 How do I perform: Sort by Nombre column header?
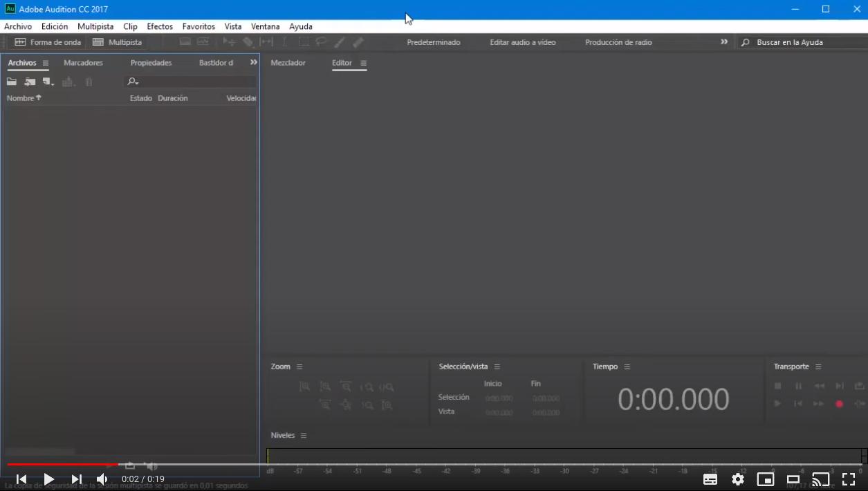click(24, 98)
